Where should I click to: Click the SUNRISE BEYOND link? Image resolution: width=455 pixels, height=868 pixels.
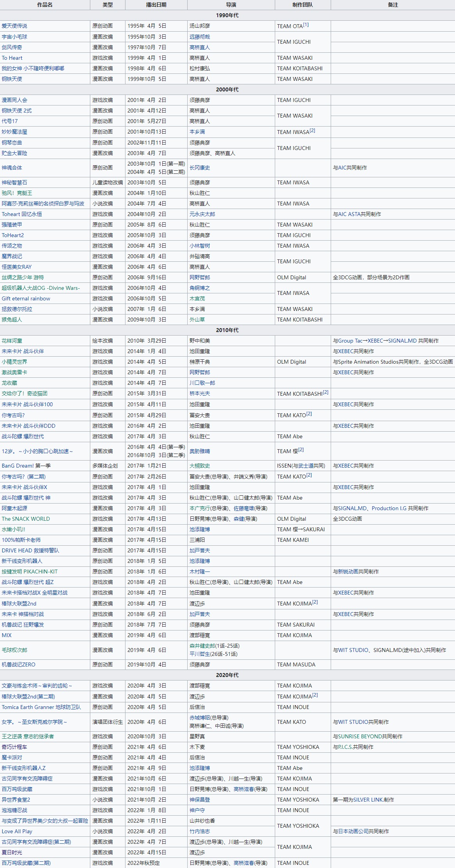[x=360, y=736]
